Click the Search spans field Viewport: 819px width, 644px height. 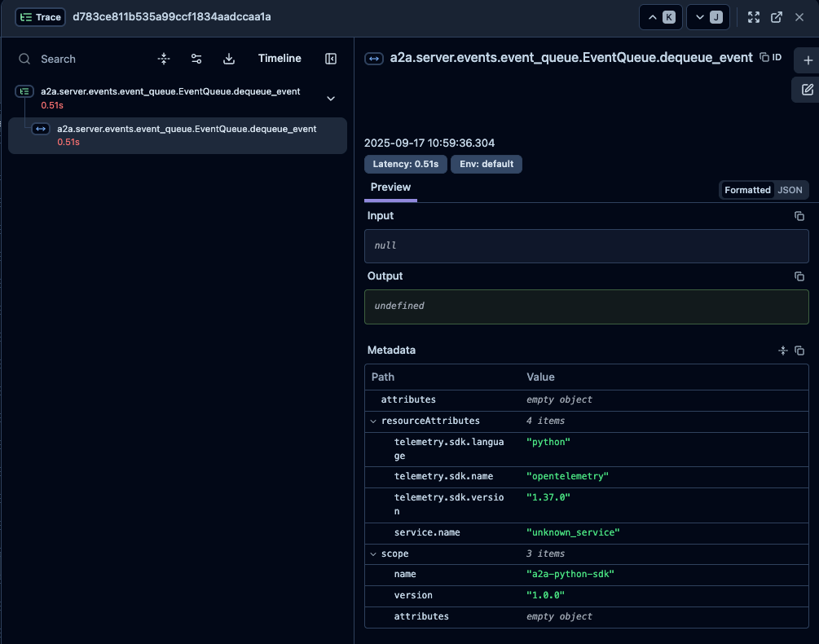pyautogui.click(x=81, y=59)
